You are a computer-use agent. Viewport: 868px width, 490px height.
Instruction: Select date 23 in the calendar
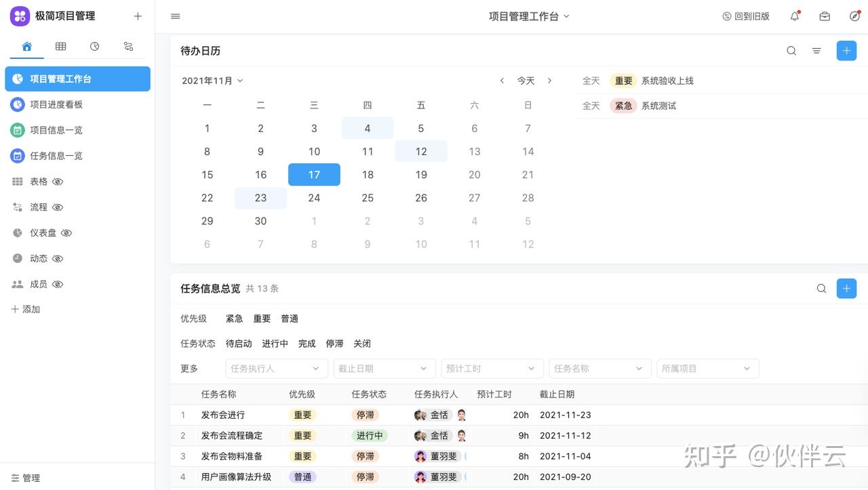pos(260,198)
